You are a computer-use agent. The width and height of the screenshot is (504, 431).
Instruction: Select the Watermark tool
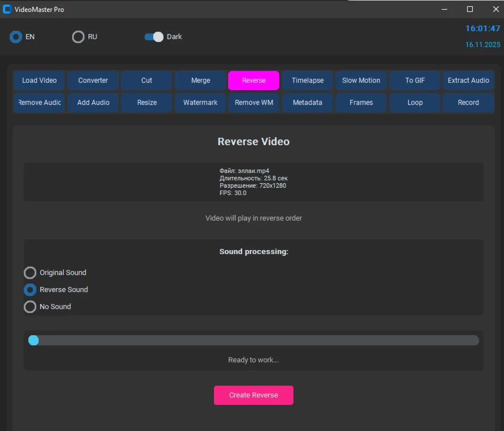tap(200, 103)
